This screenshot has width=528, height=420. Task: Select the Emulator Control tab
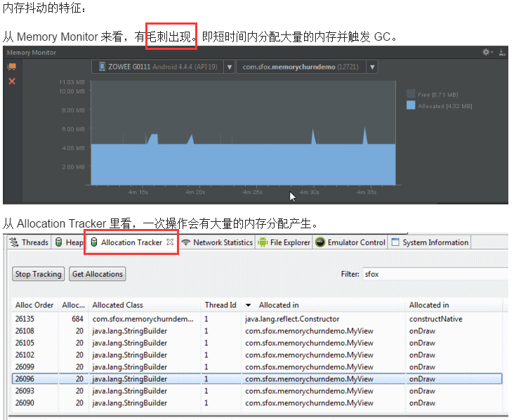tap(350, 242)
